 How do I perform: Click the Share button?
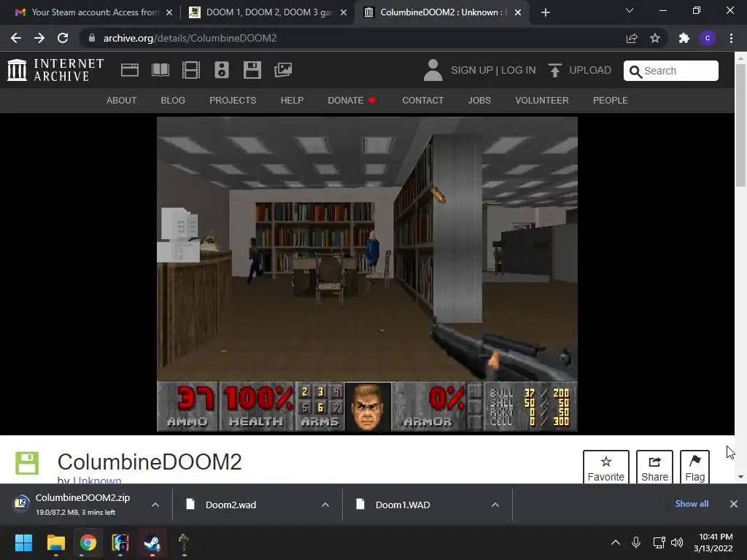pyautogui.click(x=654, y=467)
